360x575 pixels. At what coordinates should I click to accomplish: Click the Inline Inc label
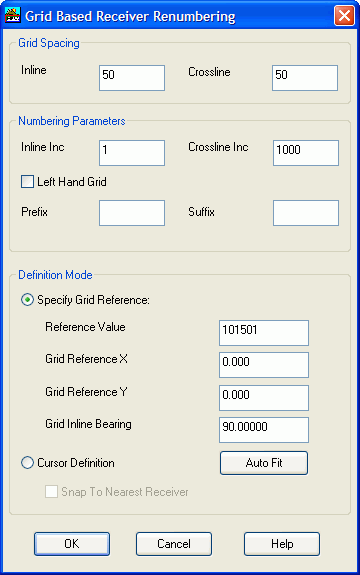click(x=43, y=147)
